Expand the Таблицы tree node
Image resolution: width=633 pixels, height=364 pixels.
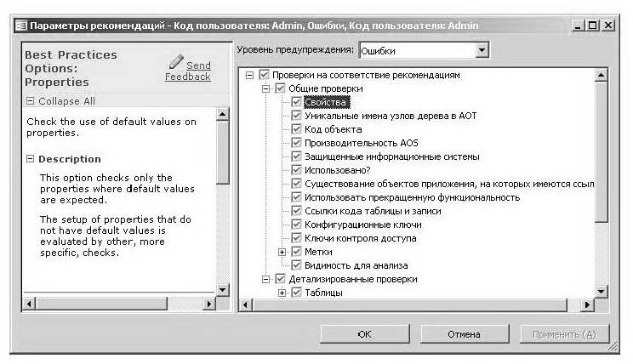tap(283, 293)
